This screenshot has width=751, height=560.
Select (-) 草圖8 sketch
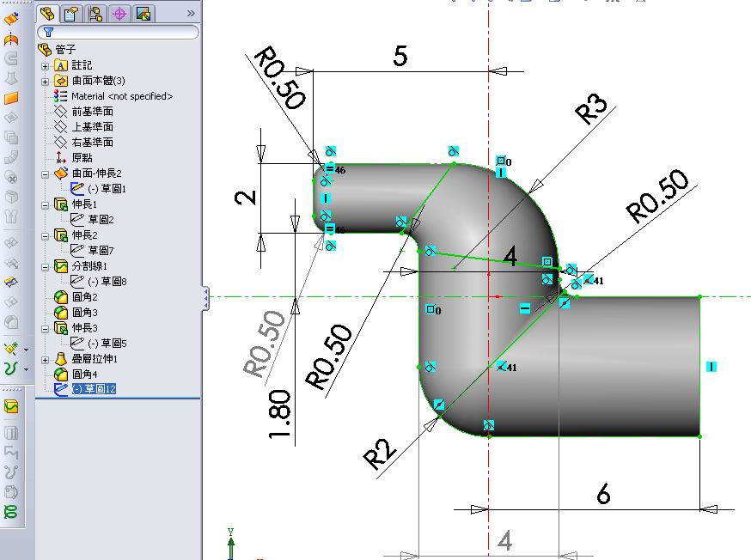point(98,282)
